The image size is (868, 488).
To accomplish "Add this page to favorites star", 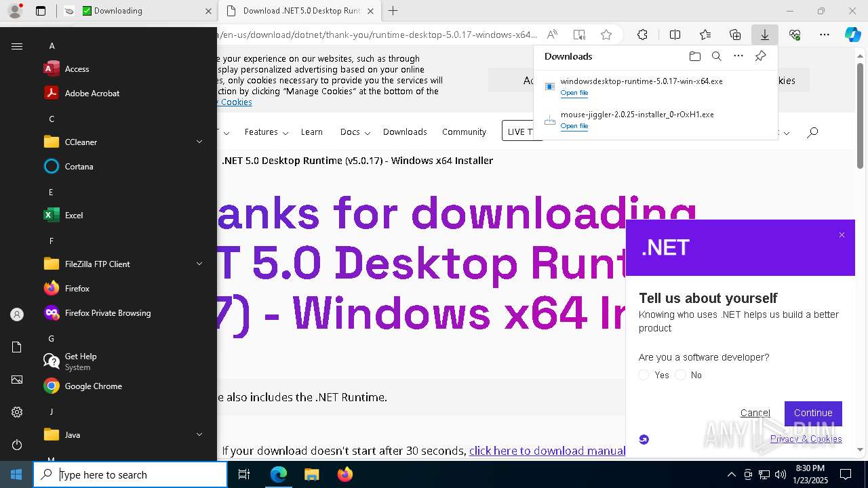I will pyautogui.click(x=606, y=35).
